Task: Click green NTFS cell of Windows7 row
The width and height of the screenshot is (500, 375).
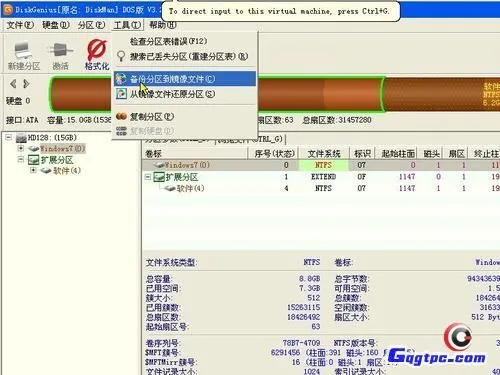Action: (x=324, y=165)
